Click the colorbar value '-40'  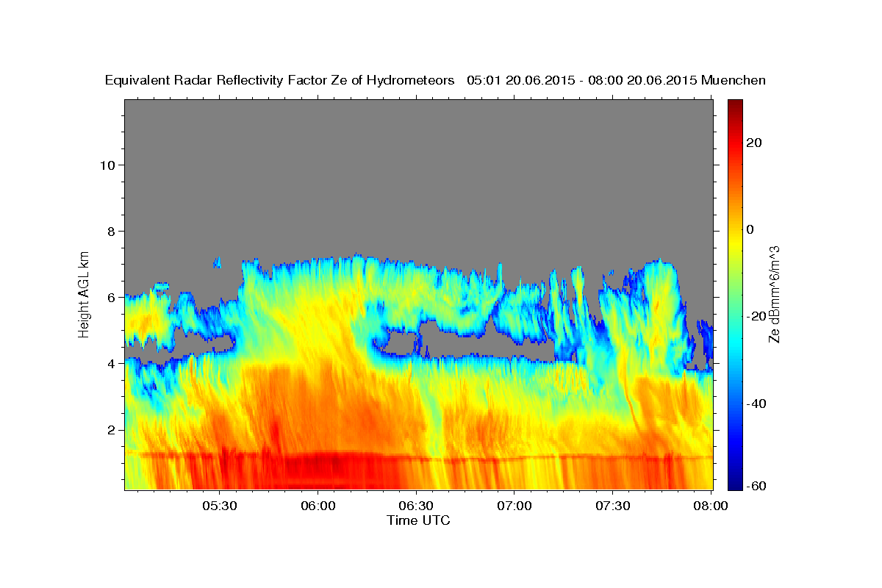click(x=755, y=404)
